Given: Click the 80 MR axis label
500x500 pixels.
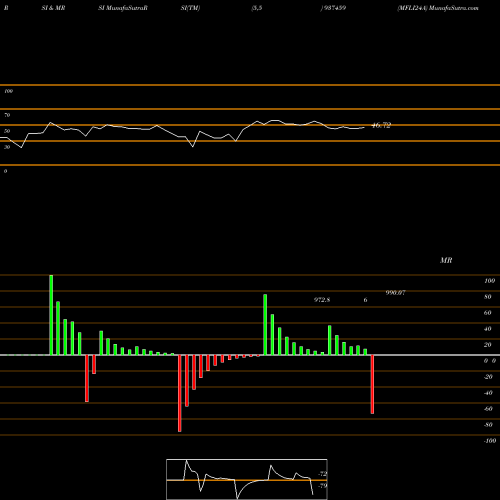Looking at the screenshot, I should click(488, 297).
